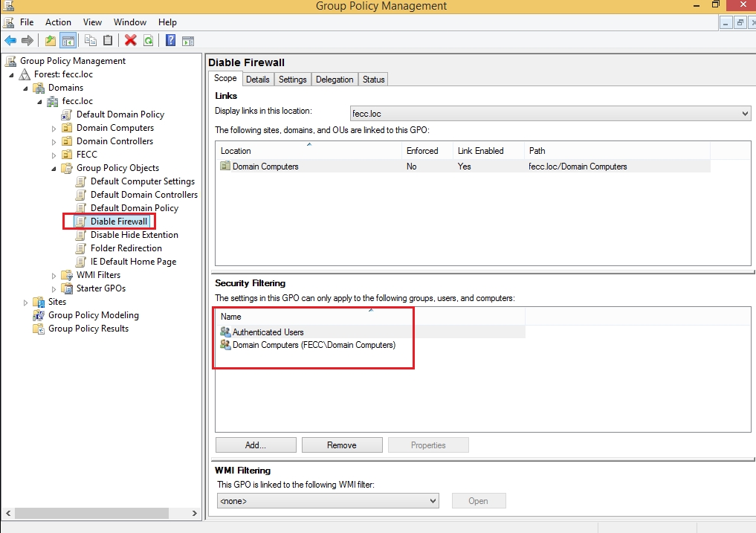Click the Forest fecc.loc triangle icon
The width and height of the screenshot is (756, 533).
25,74
